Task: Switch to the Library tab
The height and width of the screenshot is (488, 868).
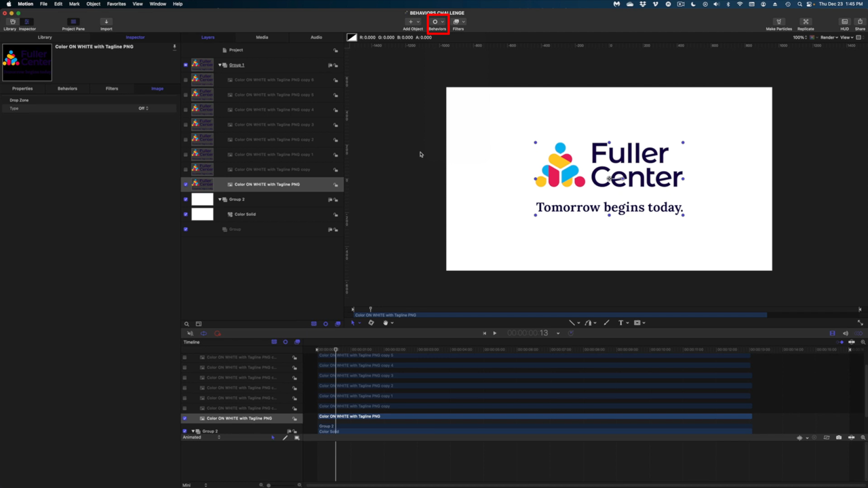Action: tap(45, 37)
